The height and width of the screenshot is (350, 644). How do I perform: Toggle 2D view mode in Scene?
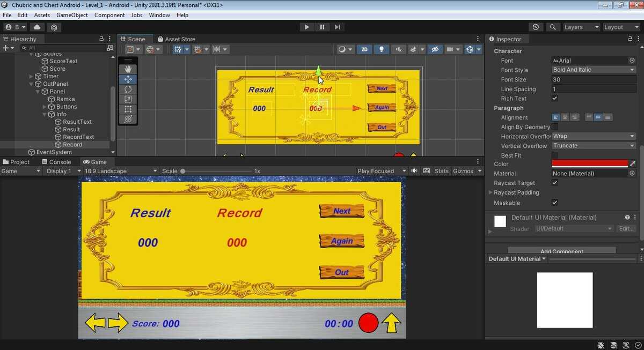tap(364, 49)
